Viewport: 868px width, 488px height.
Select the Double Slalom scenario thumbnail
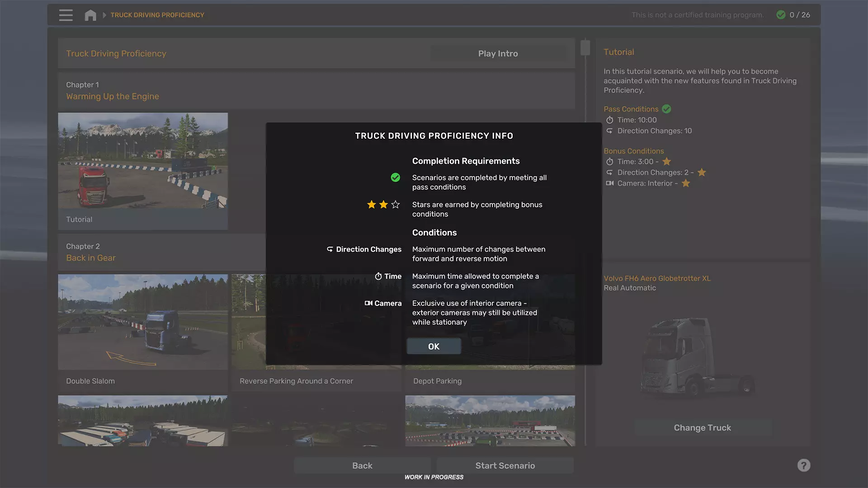143,322
